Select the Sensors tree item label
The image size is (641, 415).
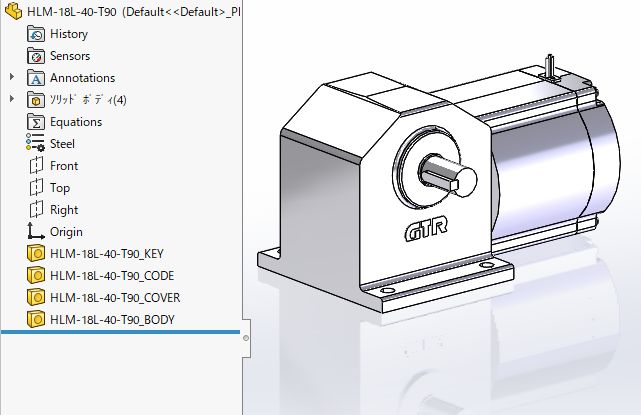(70, 56)
